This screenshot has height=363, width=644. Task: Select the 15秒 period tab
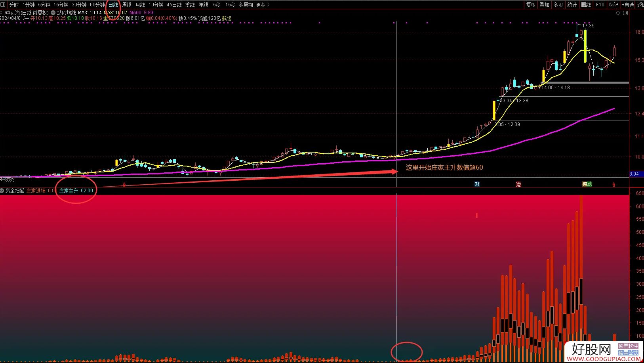(x=230, y=5)
